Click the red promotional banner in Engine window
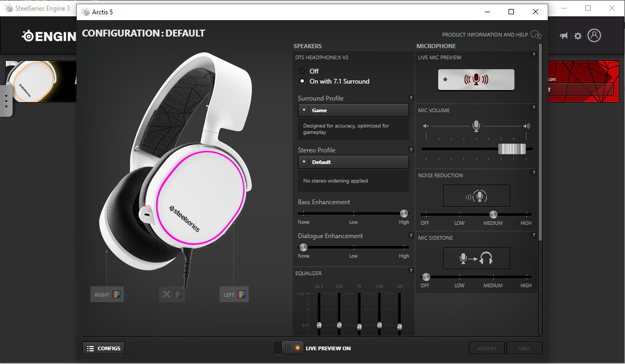 pyautogui.click(x=583, y=81)
